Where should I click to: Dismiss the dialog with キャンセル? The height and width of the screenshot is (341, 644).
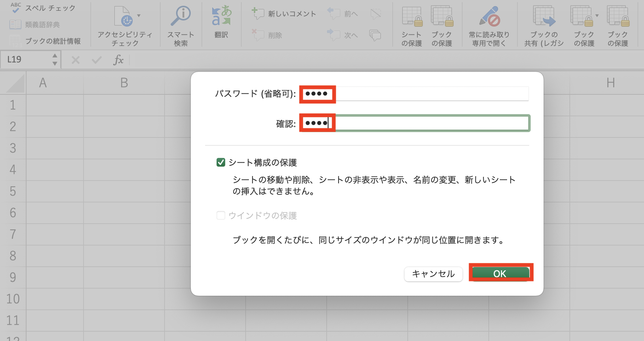(433, 274)
